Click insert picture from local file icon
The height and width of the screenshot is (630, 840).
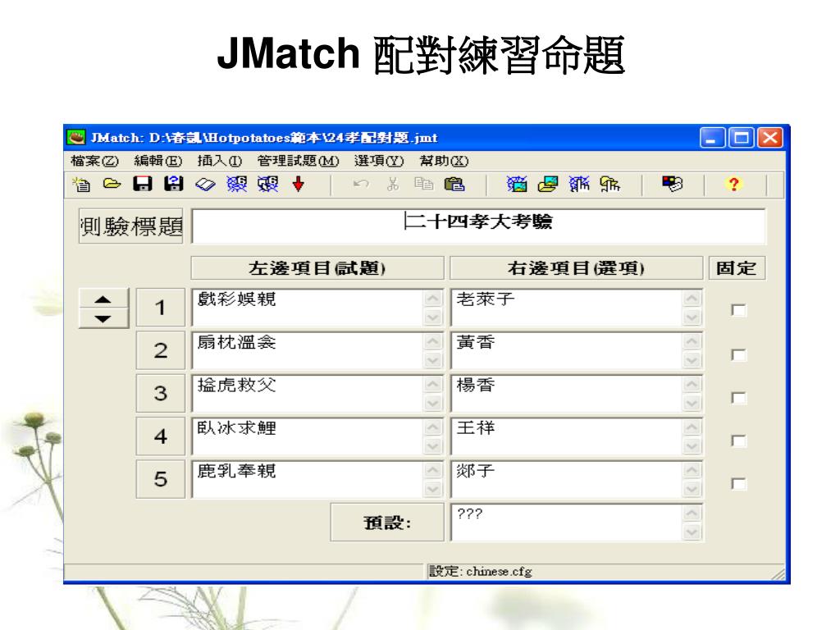pos(547,184)
